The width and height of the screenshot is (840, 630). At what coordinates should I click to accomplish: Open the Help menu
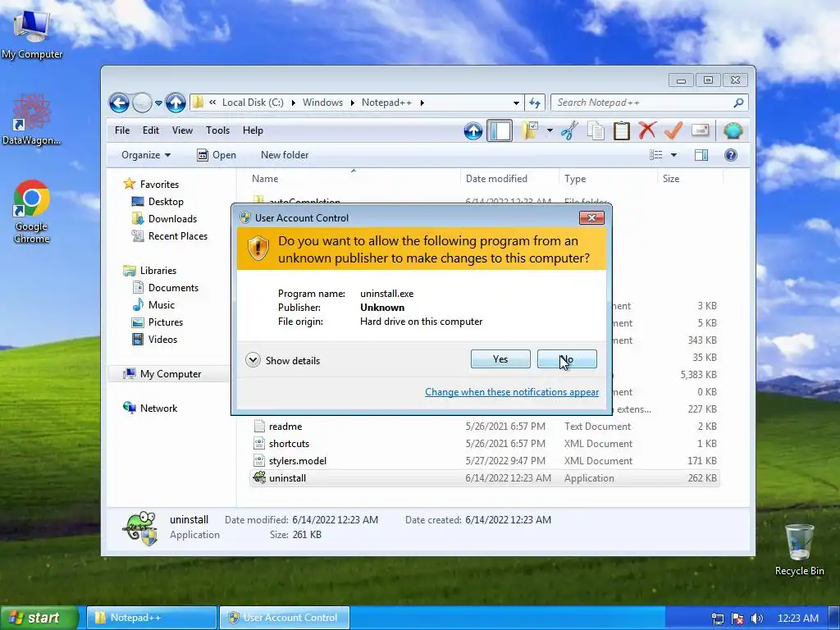[x=253, y=130]
